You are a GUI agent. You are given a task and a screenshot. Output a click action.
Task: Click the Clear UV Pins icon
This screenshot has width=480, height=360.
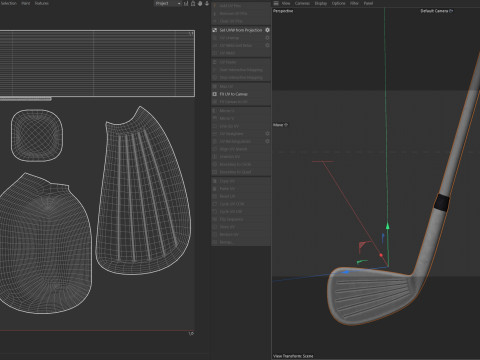coord(215,21)
